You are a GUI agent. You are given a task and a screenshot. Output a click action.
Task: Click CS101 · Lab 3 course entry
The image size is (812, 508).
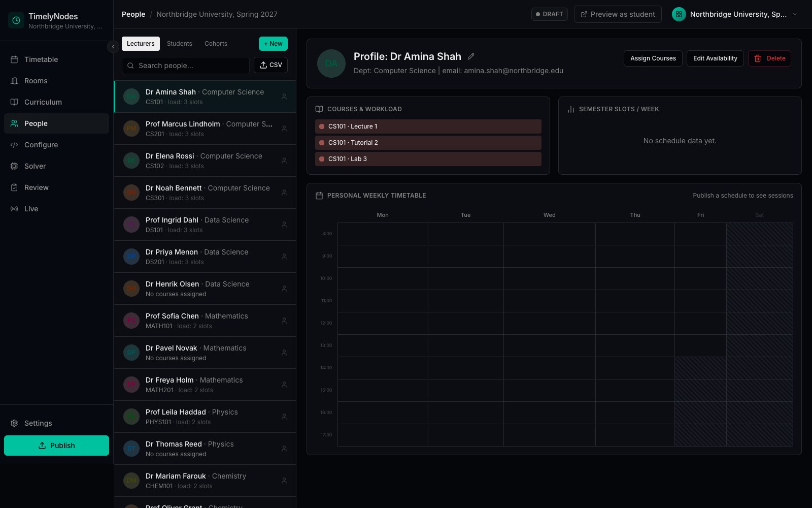(x=428, y=159)
